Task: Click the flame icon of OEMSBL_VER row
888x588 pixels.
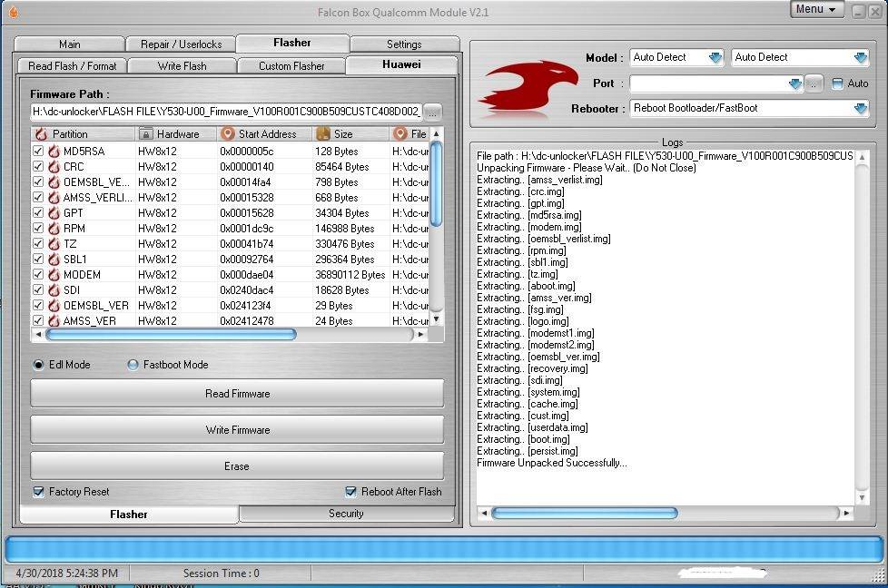Action: coord(54,305)
